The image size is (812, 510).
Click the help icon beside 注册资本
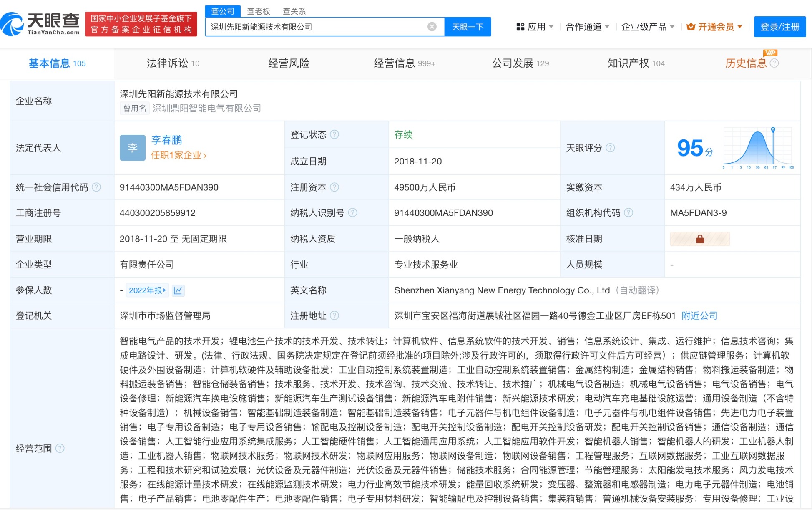coord(334,187)
